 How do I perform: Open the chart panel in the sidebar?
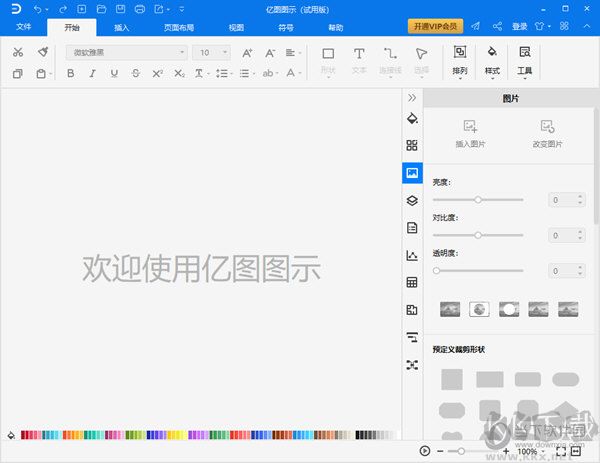[411, 255]
